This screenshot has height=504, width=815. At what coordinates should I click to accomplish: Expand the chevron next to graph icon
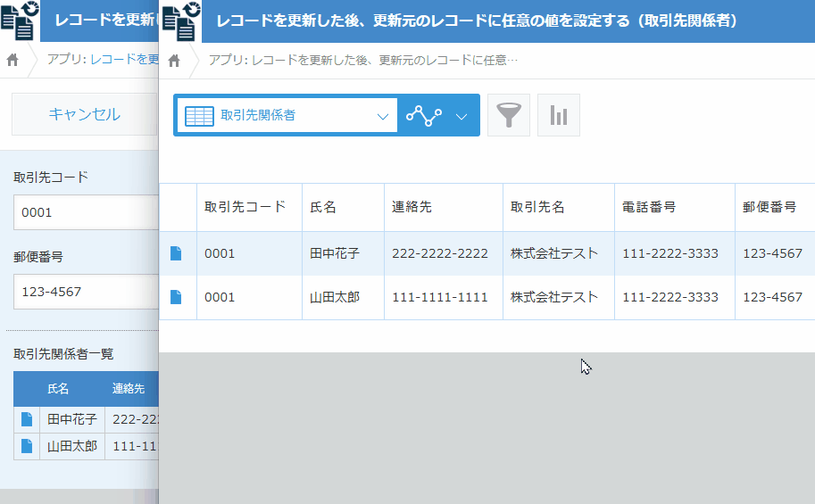(462, 116)
